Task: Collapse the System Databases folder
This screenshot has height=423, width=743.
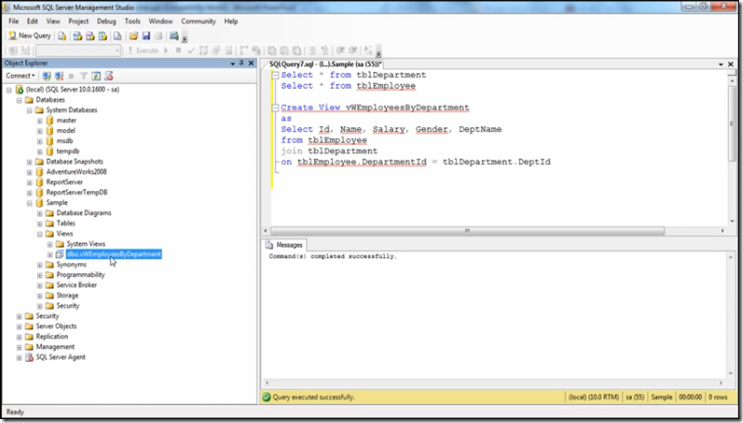Action: [29, 110]
